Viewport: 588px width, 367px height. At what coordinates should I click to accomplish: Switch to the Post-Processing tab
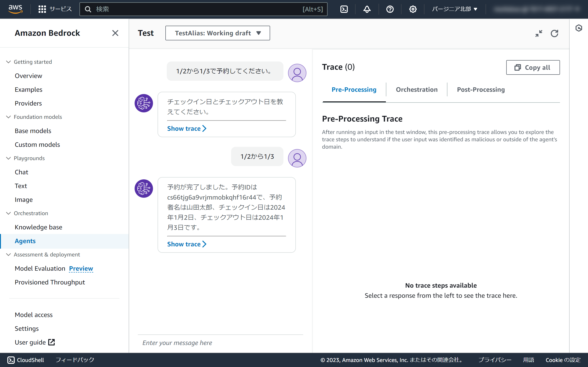tap(481, 89)
